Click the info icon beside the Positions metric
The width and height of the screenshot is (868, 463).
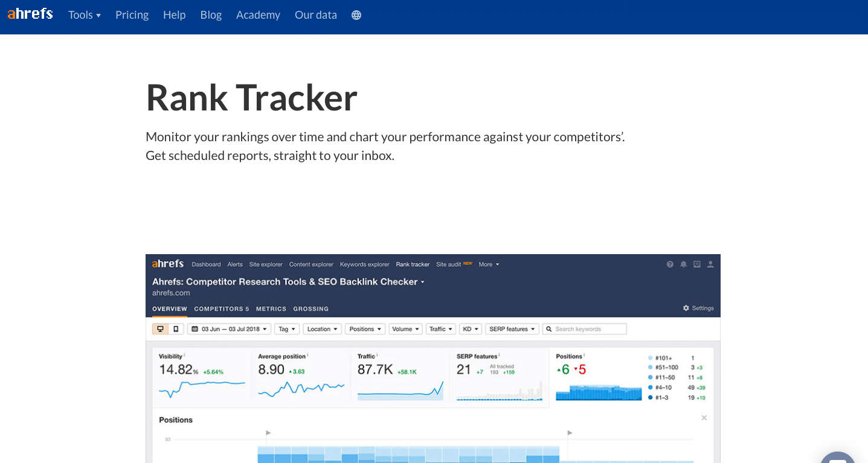(584, 355)
